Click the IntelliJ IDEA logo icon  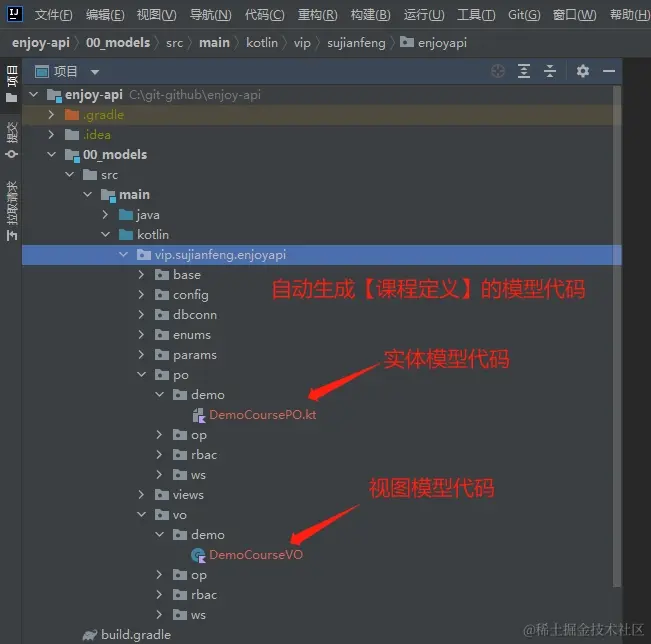coord(14,14)
